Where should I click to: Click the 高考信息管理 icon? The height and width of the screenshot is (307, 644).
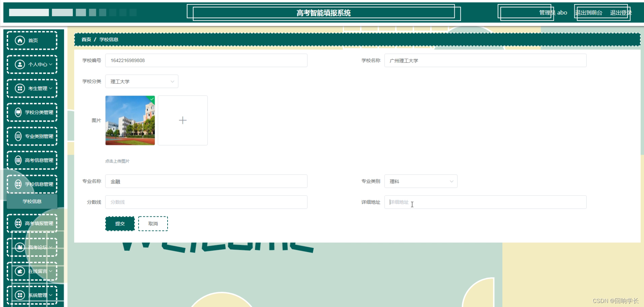coord(18,160)
